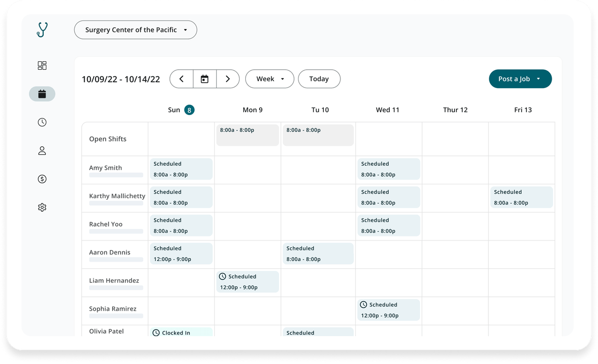Open the dollar payments sidebar icon
The height and width of the screenshot is (364, 598).
[42, 179]
